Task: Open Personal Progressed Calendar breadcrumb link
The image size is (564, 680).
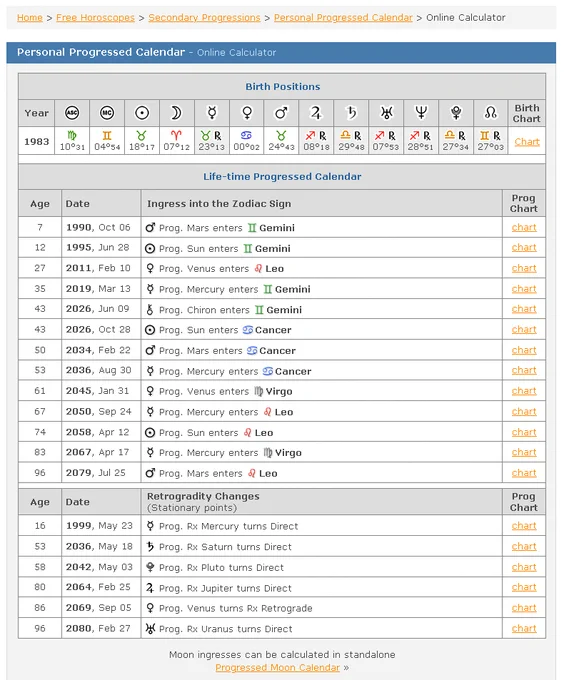Action: pyautogui.click(x=343, y=18)
